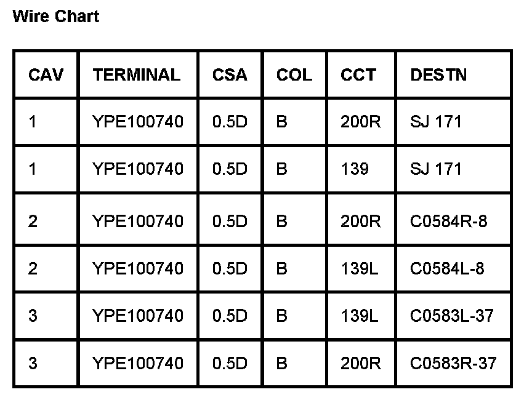Select the 200R circuit for C0583R-37
Screen dimensions: 532x400
(361, 363)
